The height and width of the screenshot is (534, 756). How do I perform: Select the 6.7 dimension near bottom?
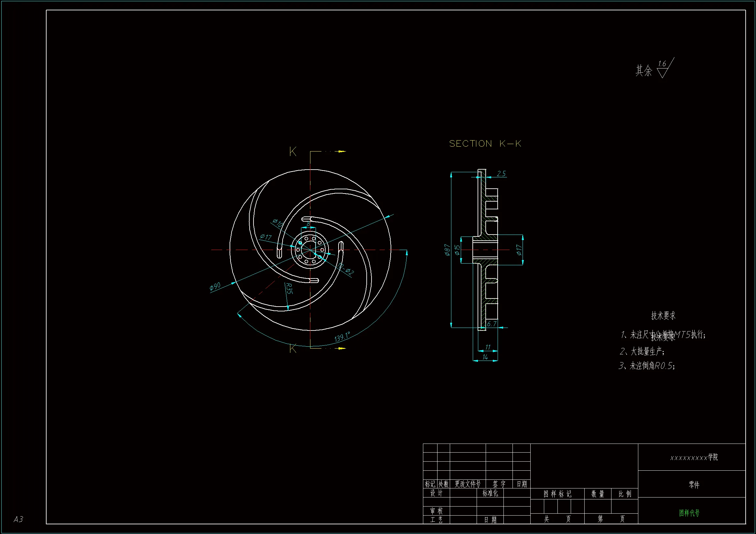pyautogui.click(x=491, y=324)
